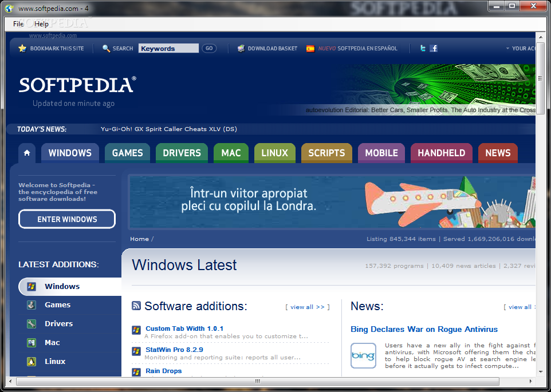Open Download Basket link text
Viewport: 551px width, 392px height.
(x=273, y=49)
